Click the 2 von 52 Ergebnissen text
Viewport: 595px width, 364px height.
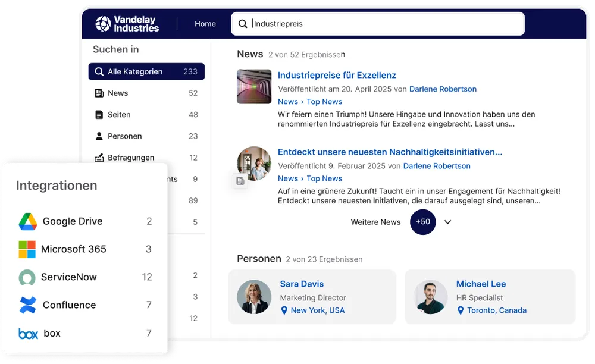(x=306, y=55)
